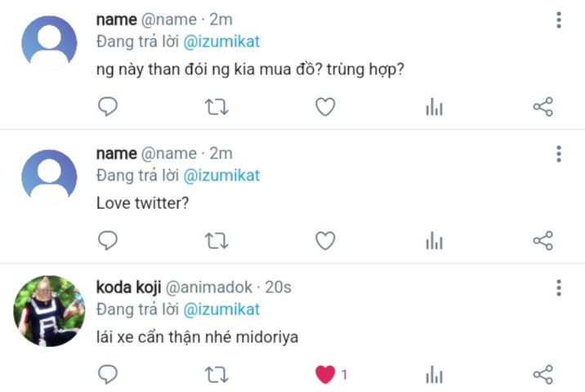Open more options for the "Love twitter?" tweet
The width and height of the screenshot is (585, 392).
click(x=559, y=154)
